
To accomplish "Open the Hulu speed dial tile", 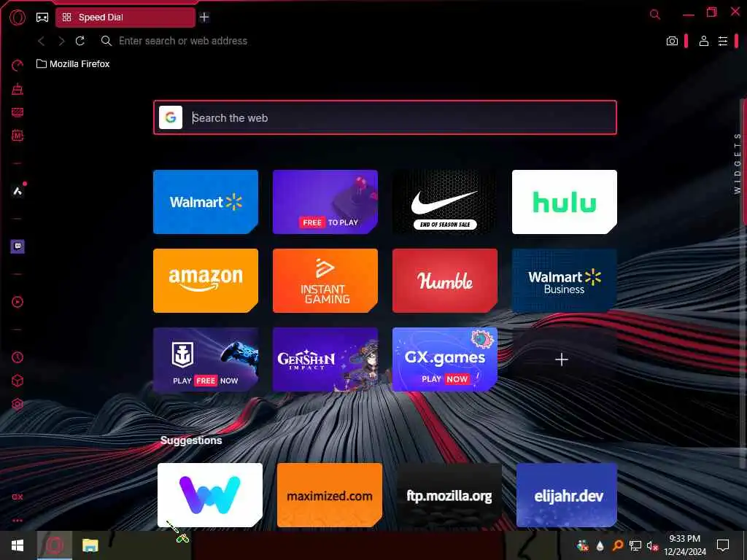I will point(564,202).
